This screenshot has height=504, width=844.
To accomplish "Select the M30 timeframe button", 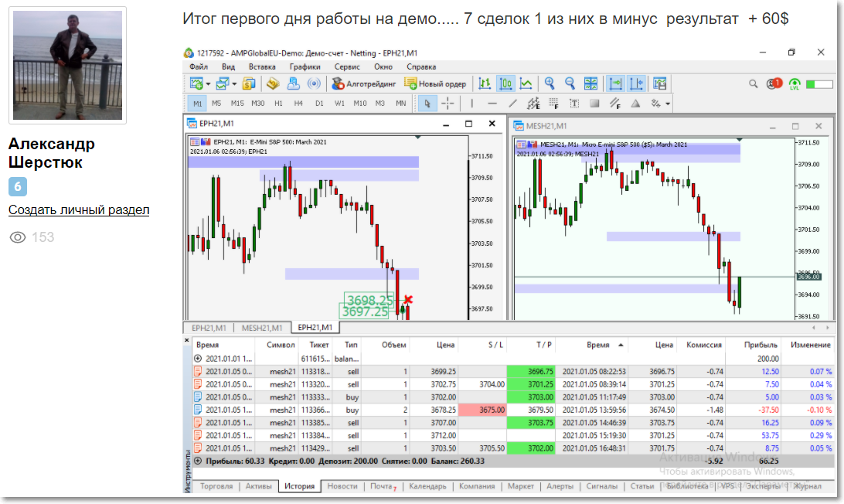I will [258, 104].
